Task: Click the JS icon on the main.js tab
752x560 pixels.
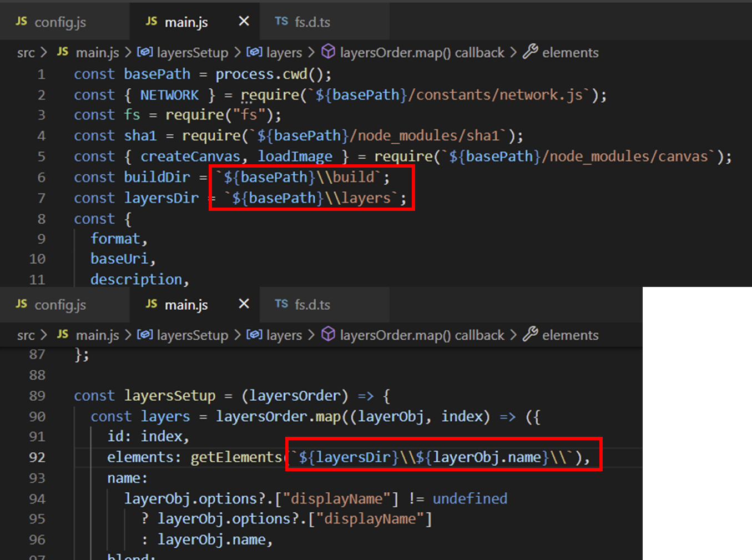Action: (151, 22)
